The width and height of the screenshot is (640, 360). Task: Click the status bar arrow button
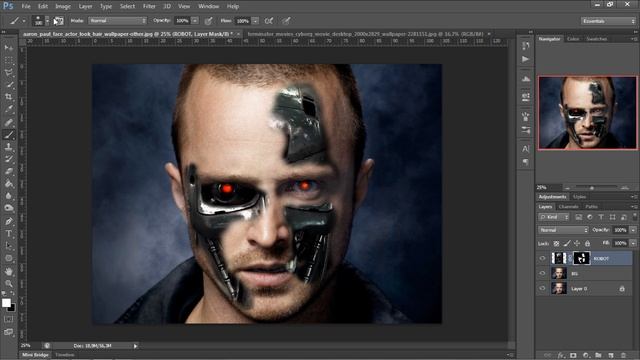(136, 346)
